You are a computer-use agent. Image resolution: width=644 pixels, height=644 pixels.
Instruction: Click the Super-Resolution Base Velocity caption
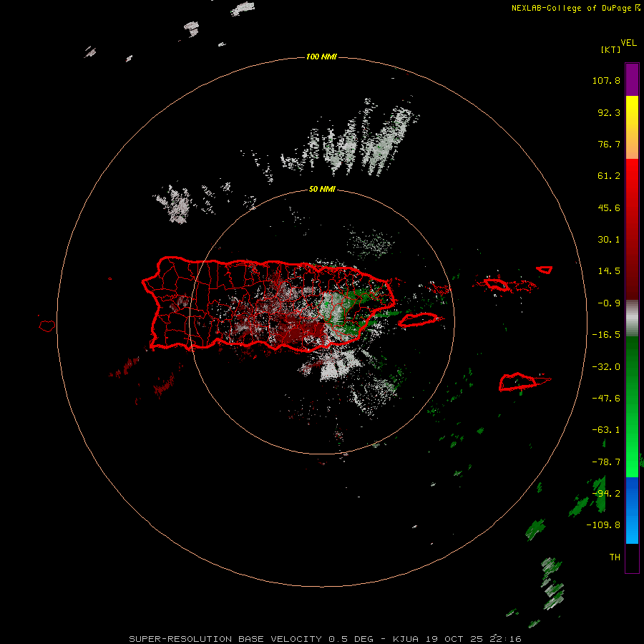[x=325, y=639]
